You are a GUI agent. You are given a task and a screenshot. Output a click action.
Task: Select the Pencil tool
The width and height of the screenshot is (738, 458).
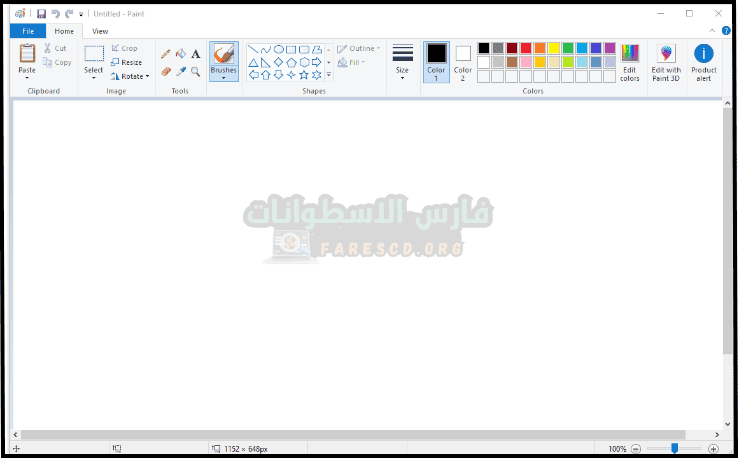[x=166, y=54]
